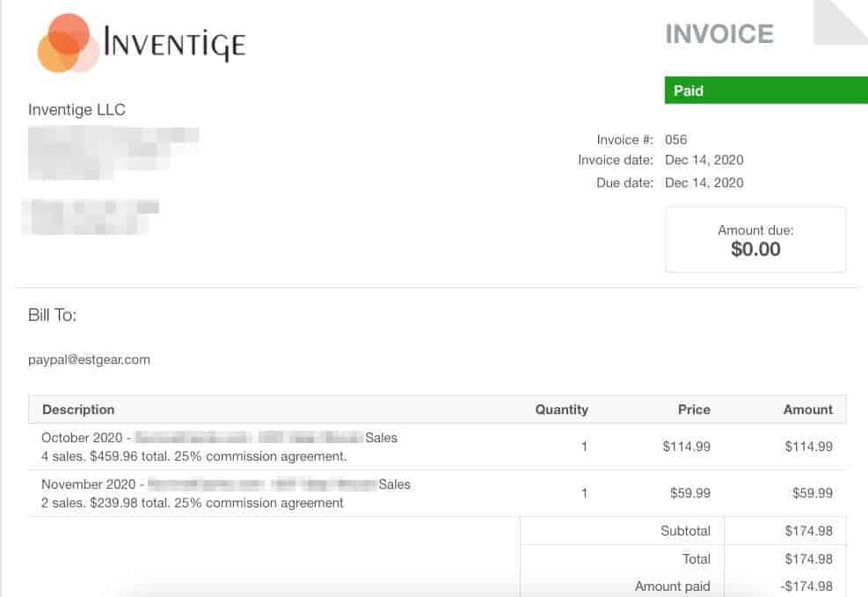Click invoice number 056
868x597 pixels.
pos(676,140)
